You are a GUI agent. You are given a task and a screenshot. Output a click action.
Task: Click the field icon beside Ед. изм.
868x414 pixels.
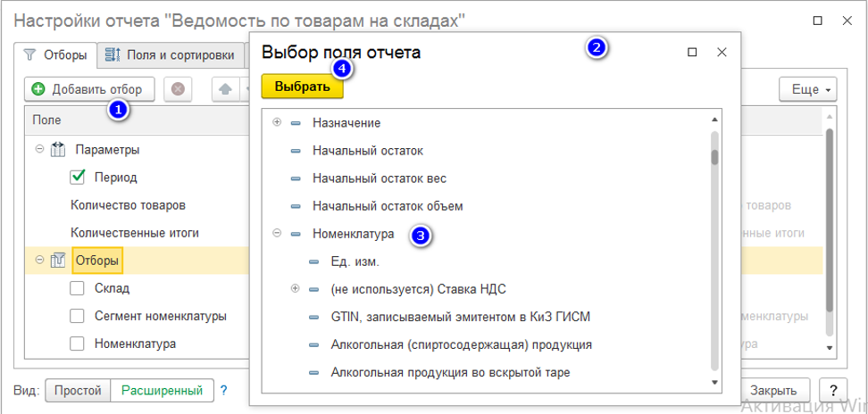point(313,261)
